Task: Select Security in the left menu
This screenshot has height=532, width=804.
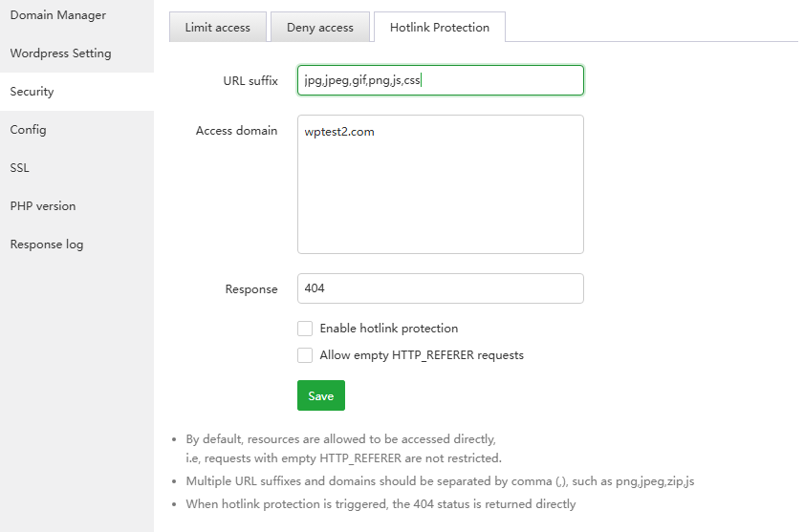Action: tap(33, 92)
